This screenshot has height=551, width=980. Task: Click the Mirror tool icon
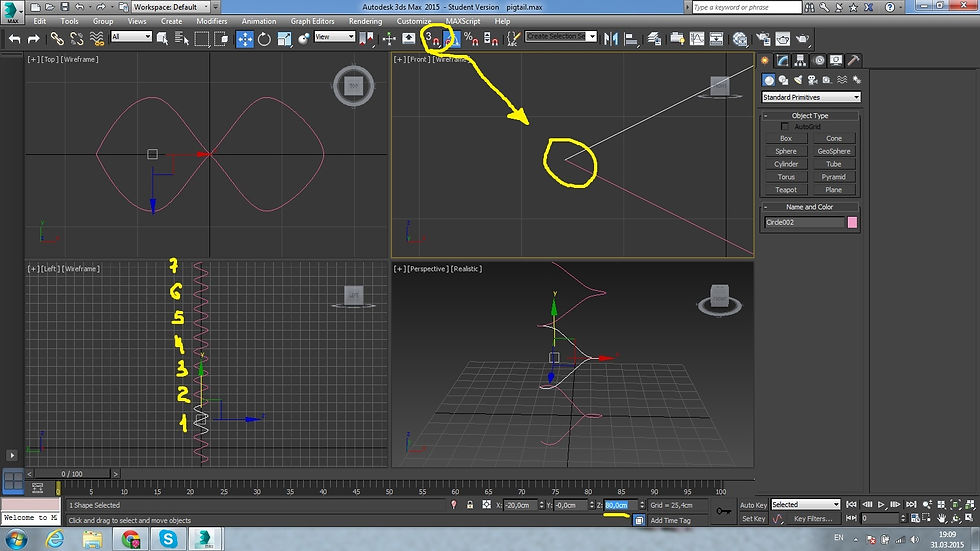tap(611, 39)
